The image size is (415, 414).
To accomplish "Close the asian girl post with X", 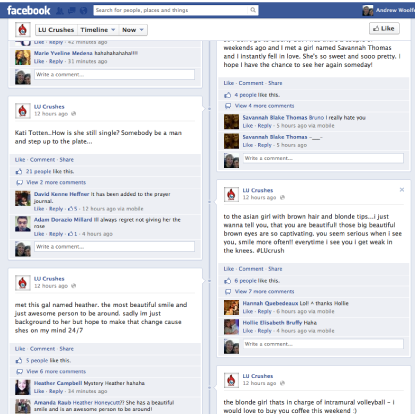I will click(x=402, y=190).
